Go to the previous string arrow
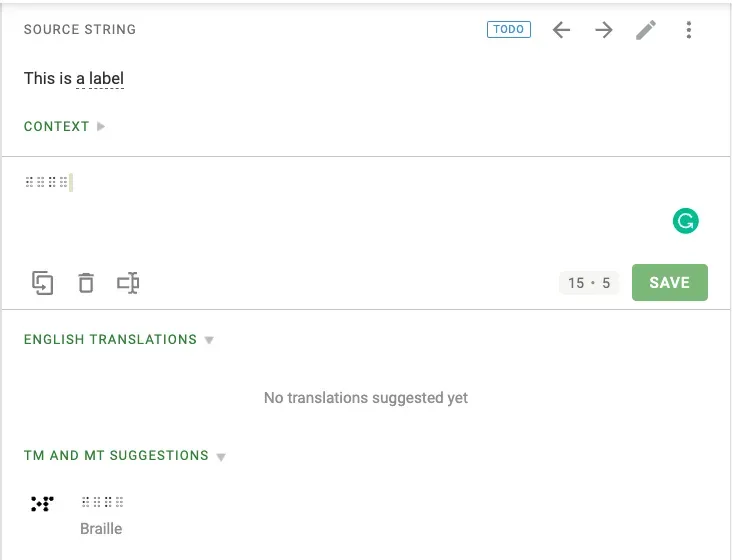This screenshot has height=560, width=732. click(562, 30)
